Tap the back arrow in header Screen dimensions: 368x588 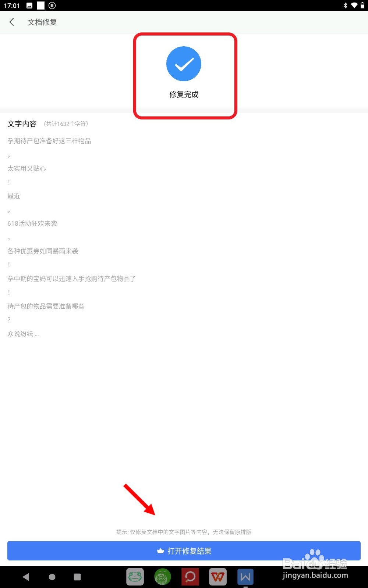click(x=12, y=22)
